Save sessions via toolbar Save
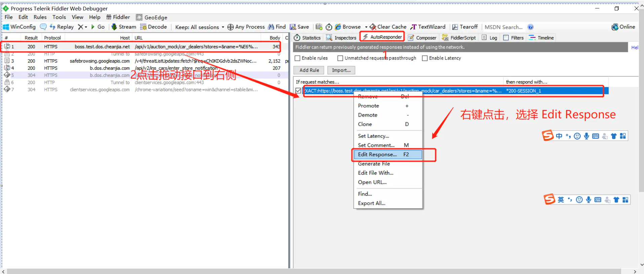Screen dimensions: 644x274 299,27
